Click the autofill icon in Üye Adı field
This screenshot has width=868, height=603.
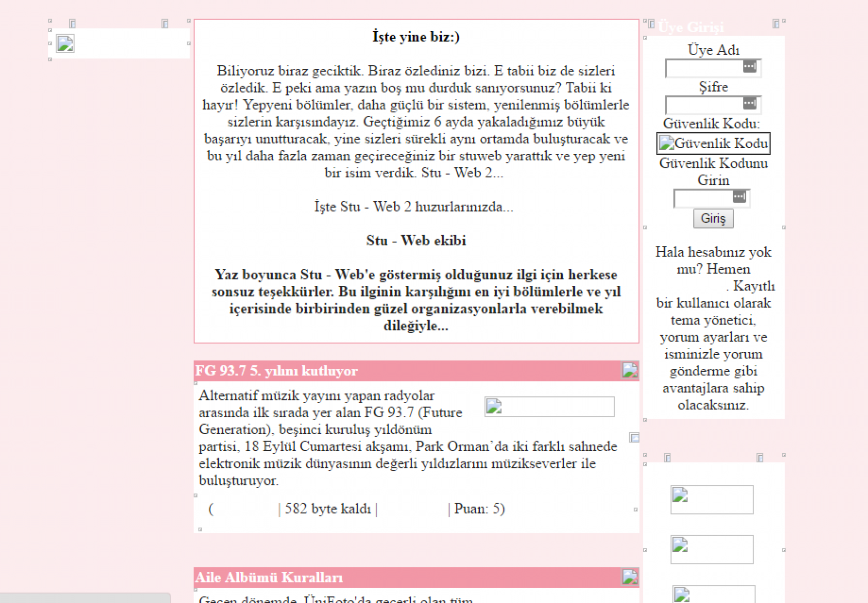[749, 67]
